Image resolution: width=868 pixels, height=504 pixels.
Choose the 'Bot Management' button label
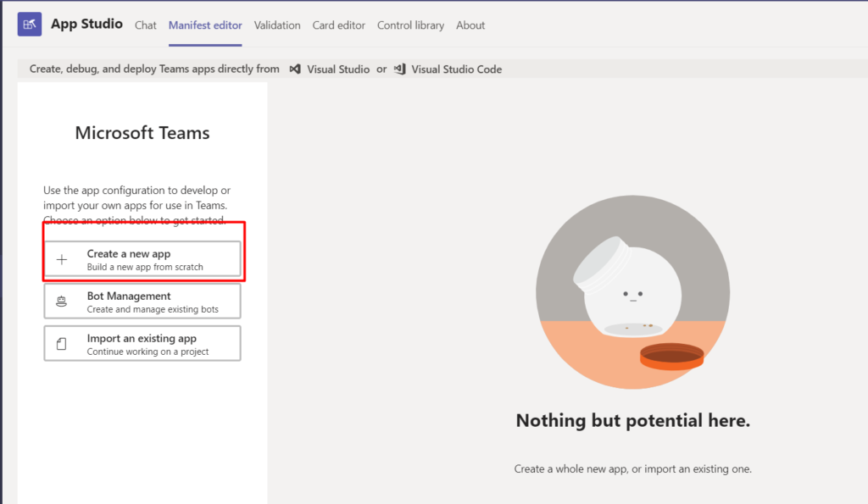(129, 296)
